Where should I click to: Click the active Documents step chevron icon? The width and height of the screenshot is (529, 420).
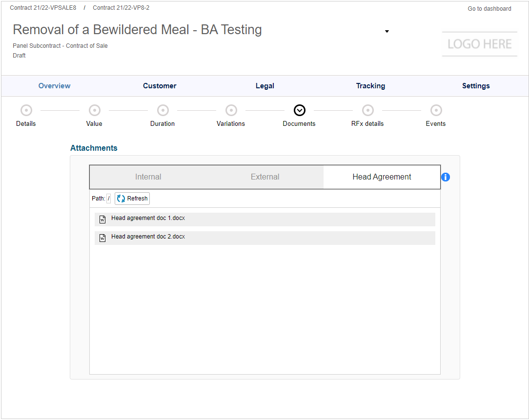300,110
